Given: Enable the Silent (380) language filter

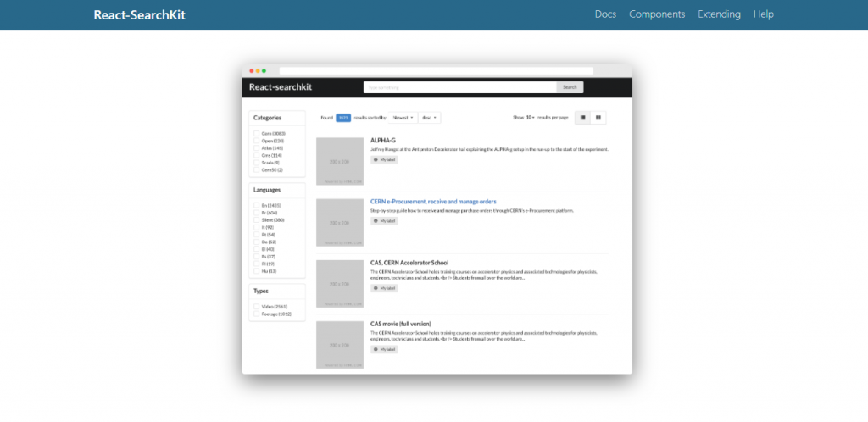Looking at the screenshot, I should pos(256,219).
